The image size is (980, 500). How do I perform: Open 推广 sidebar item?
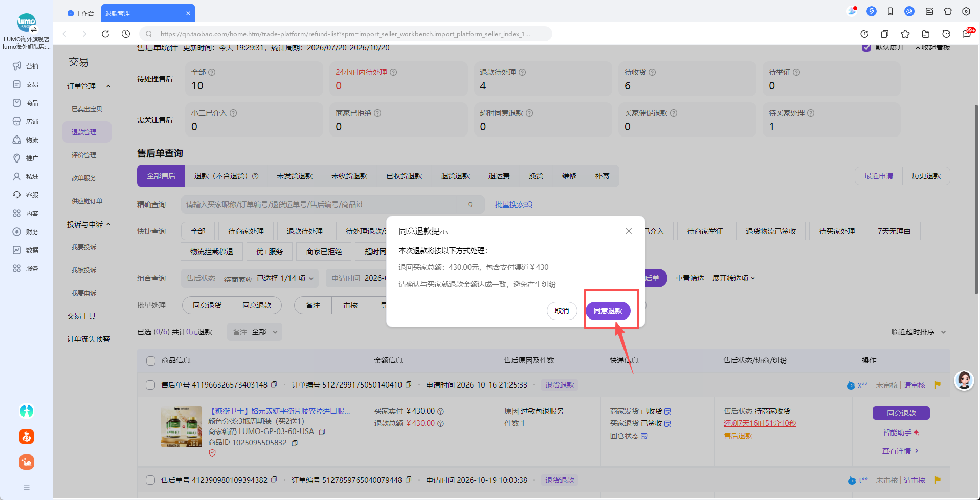pos(26,158)
